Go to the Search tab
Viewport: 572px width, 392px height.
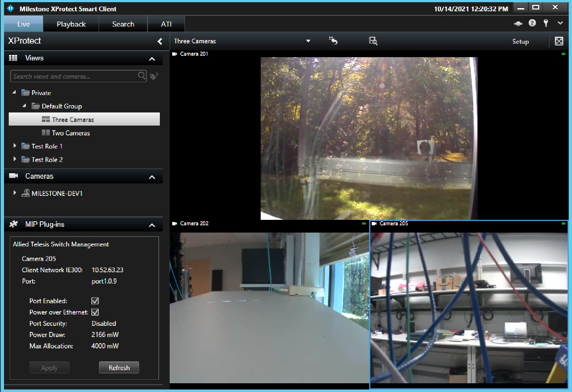[x=123, y=24]
